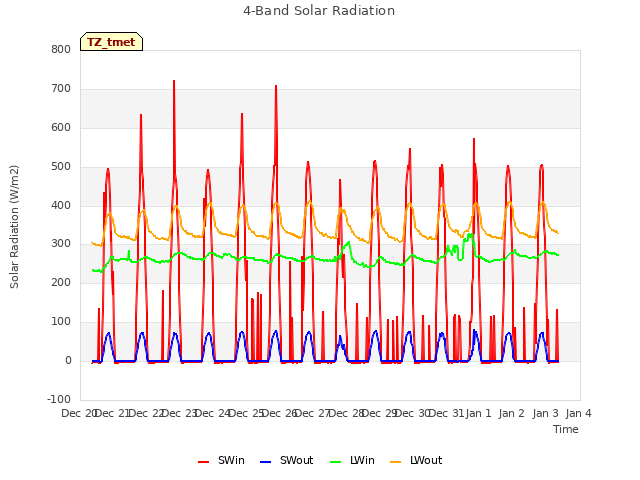Click the 600 y-axis tick label
Viewport: 640px width, 480px height.
click(61, 127)
